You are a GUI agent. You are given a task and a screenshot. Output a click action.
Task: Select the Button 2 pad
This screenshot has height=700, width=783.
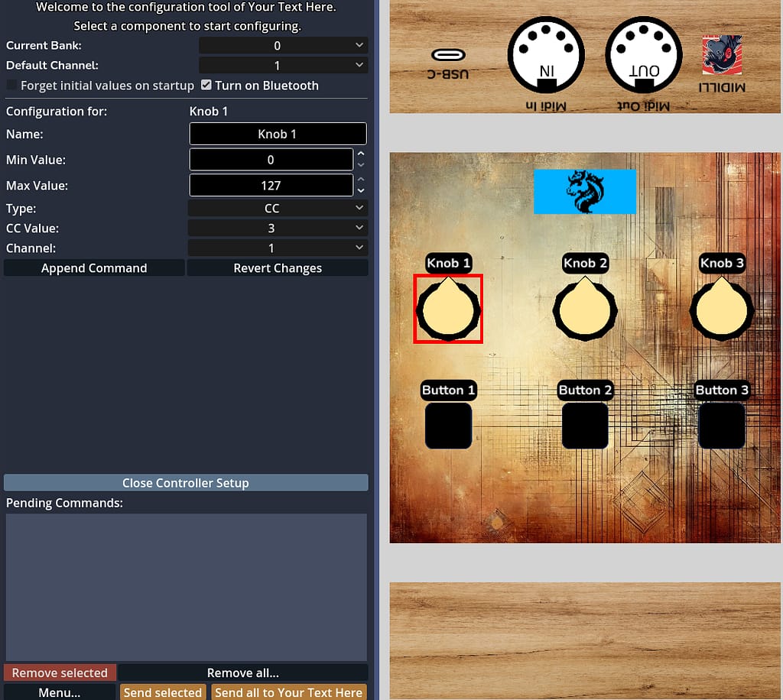(x=585, y=426)
